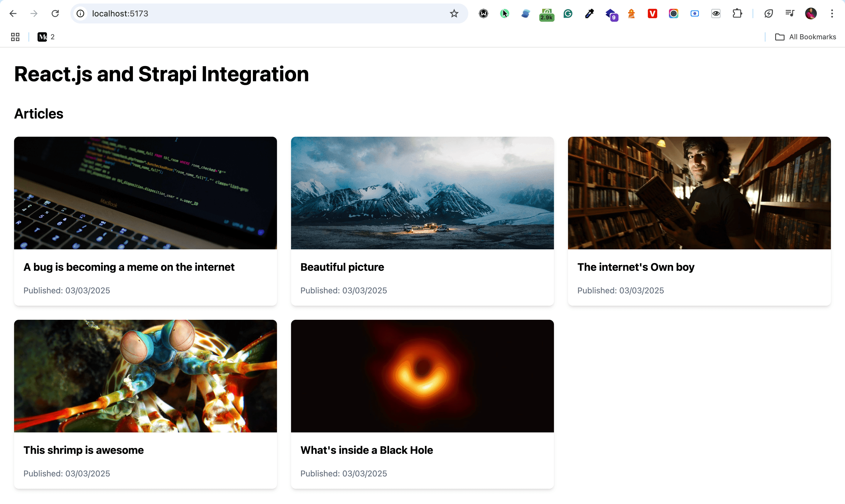This screenshot has width=845, height=504.
Task: Open the article 'The internet's Own boy'
Action: point(636,267)
